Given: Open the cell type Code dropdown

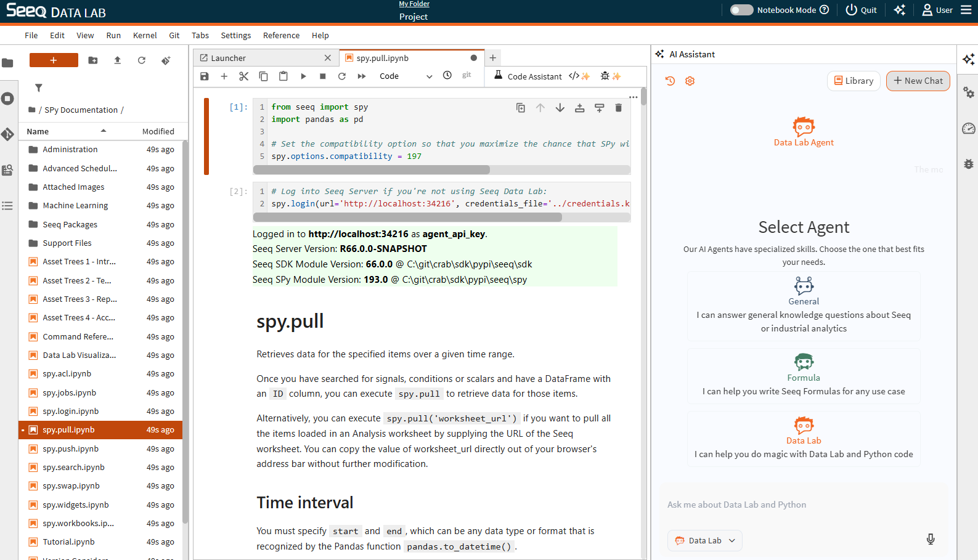Looking at the screenshot, I should [405, 76].
